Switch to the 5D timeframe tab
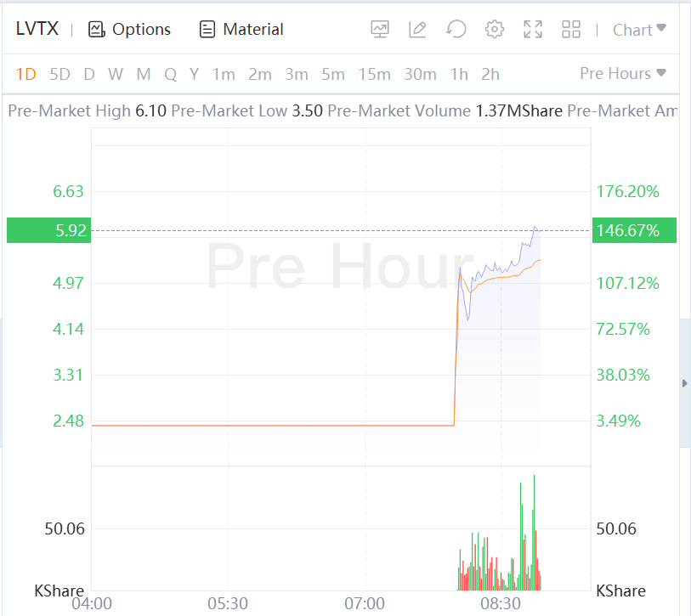The image size is (691, 616). pyautogui.click(x=60, y=74)
